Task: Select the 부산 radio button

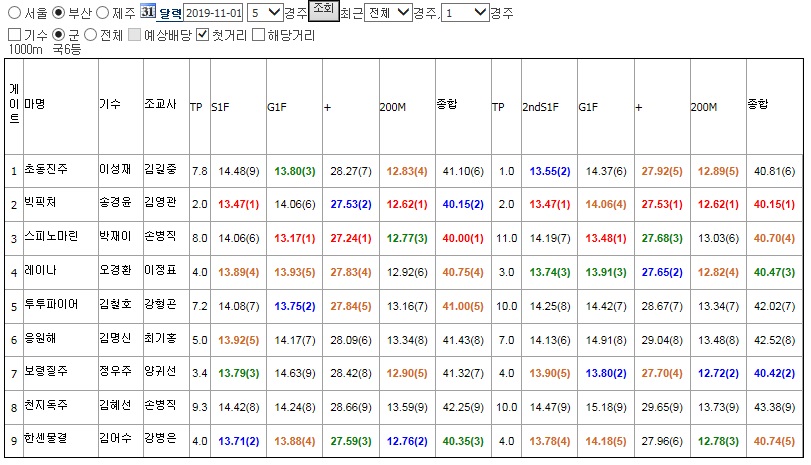Action: click(x=59, y=12)
